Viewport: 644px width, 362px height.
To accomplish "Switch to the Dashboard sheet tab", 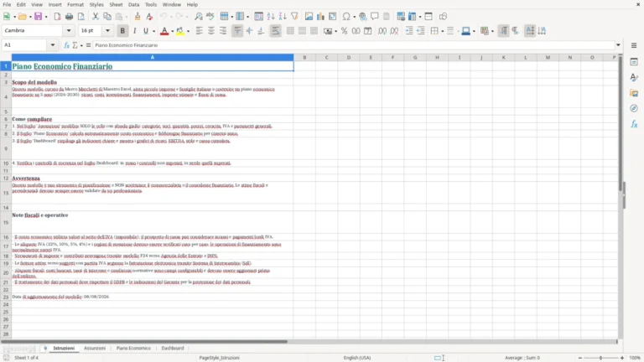I will point(173,348).
